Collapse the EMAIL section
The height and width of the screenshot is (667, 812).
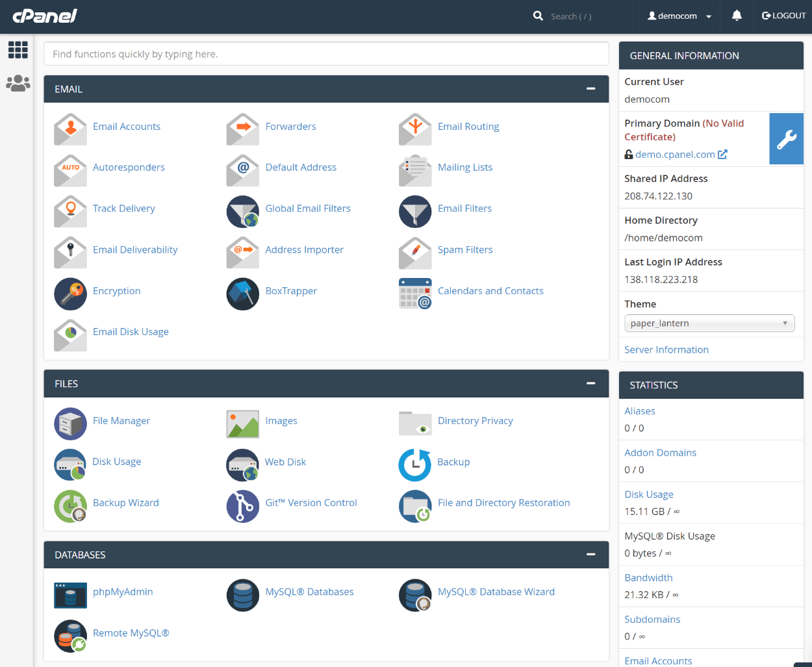pyautogui.click(x=590, y=89)
